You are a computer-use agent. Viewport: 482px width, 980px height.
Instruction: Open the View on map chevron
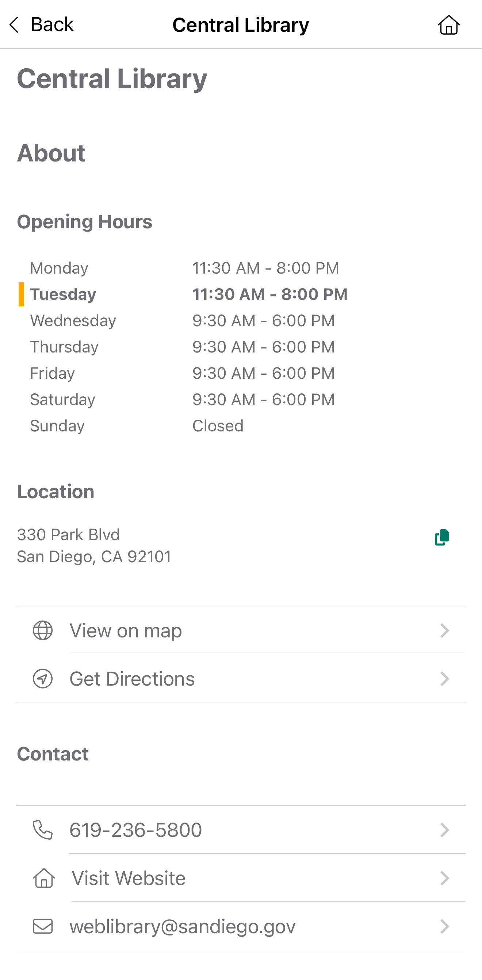click(x=444, y=630)
